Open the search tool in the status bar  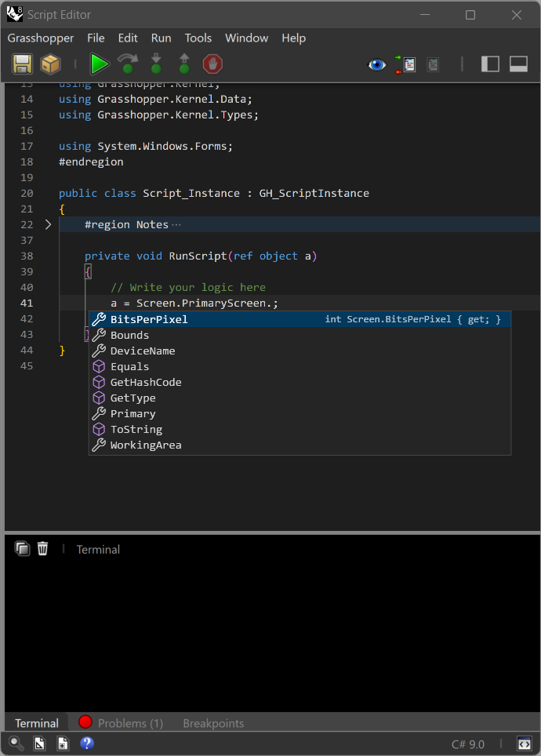point(15,743)
